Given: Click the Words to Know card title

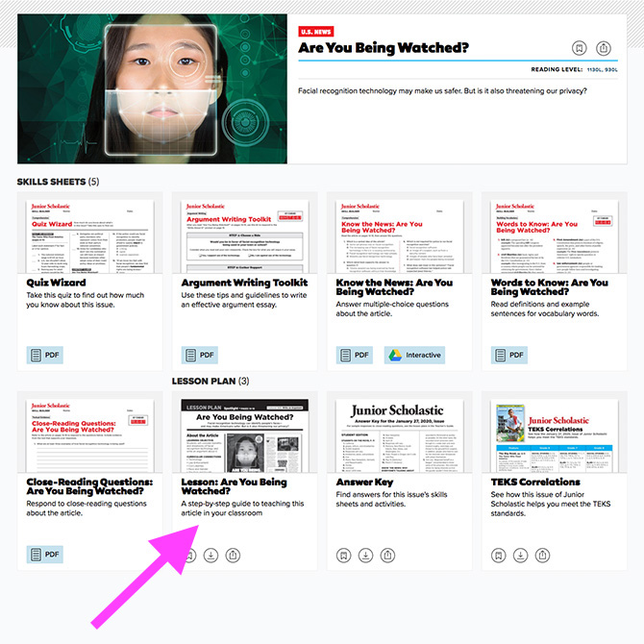Looking at the screenshot, I should (x=549, y=287).
